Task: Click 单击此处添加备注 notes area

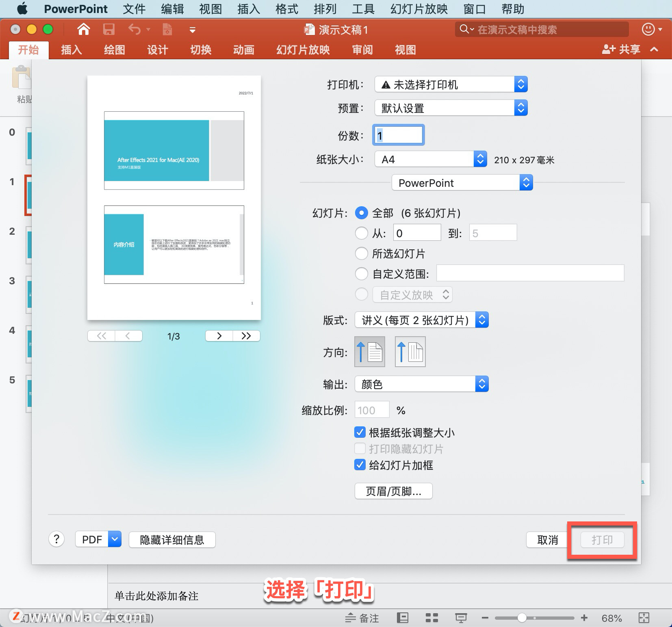Action: [x=156, y=596]
